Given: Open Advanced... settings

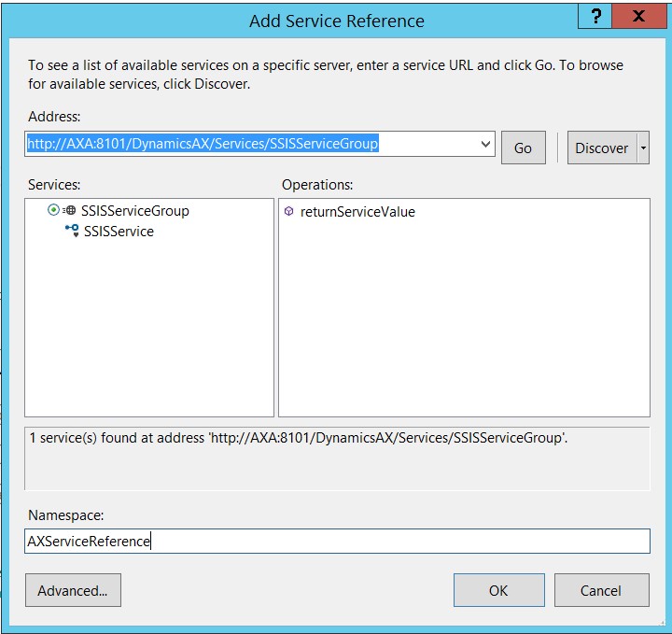Looking at the screenshot, I should coord(73,590).
